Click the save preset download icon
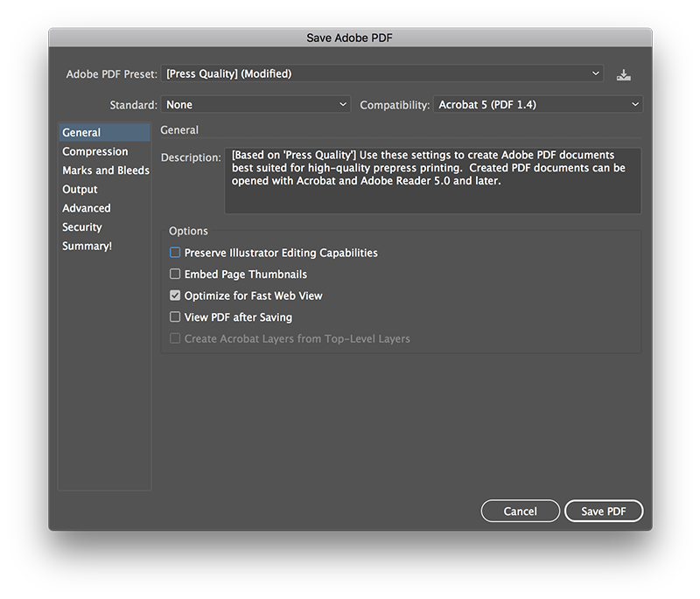This screenshot has height=599, width=700. [x=623, y=74]
